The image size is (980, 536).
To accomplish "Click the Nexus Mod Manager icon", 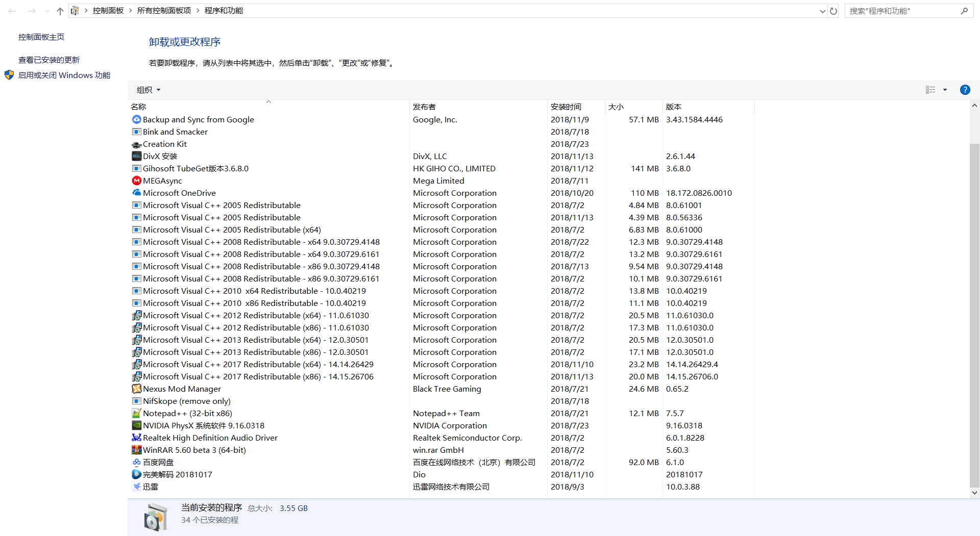I will 136,389.
